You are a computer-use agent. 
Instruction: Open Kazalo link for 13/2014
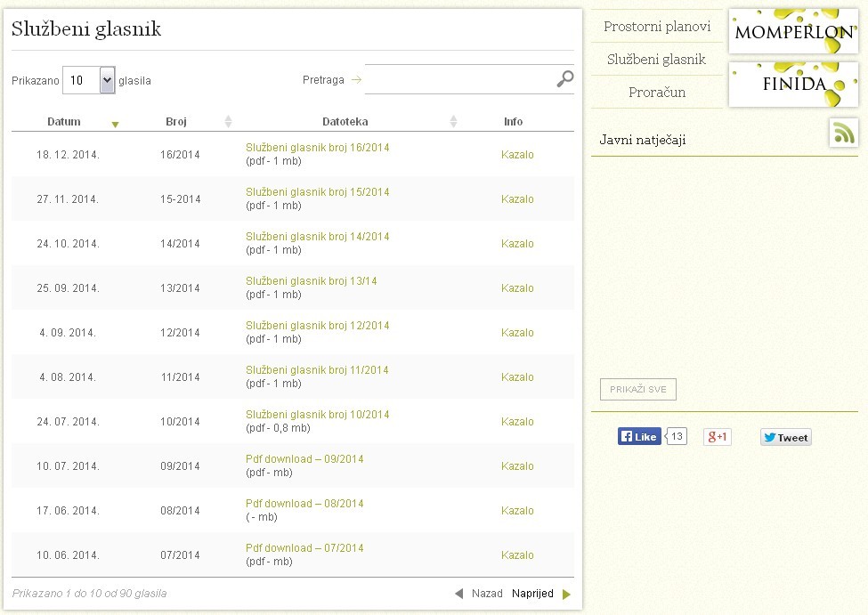(517, 287)
